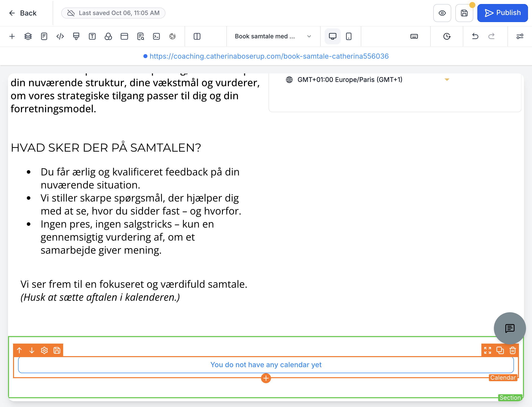The width and height of the screenshot is (532, 407).
Task: Open the version history clock icon
Action: 447,36
